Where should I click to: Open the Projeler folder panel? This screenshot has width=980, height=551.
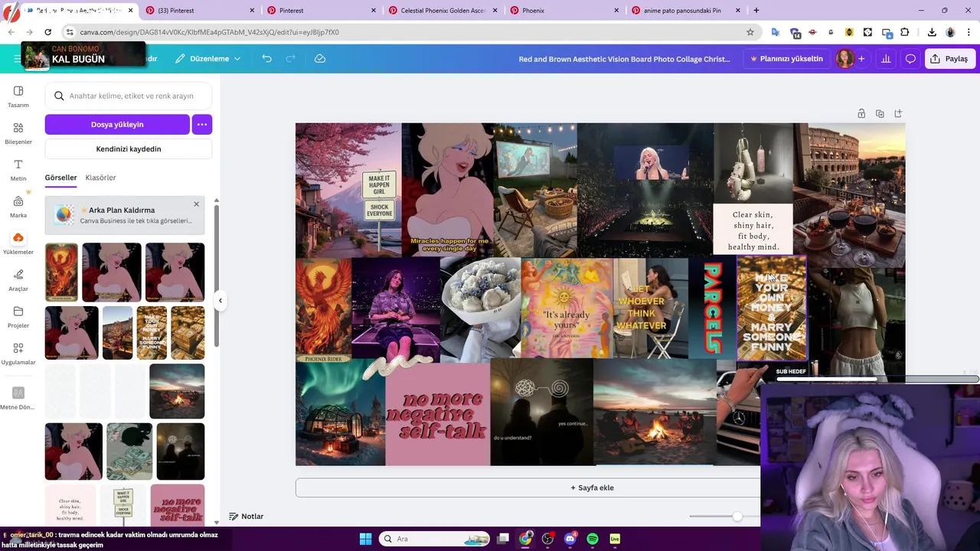coord(18,317)
